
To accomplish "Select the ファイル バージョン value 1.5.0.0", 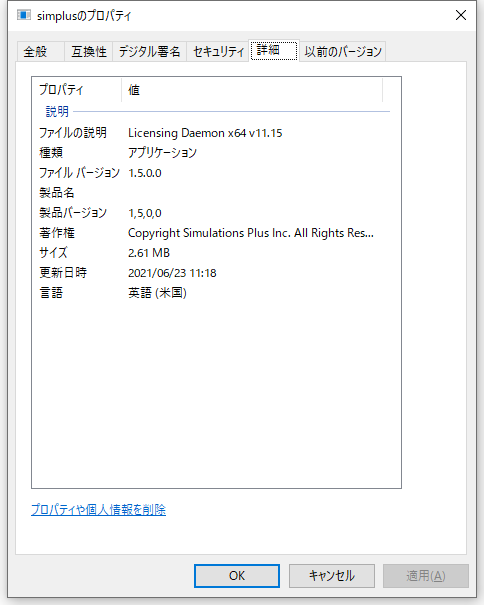I will point(145,173).
